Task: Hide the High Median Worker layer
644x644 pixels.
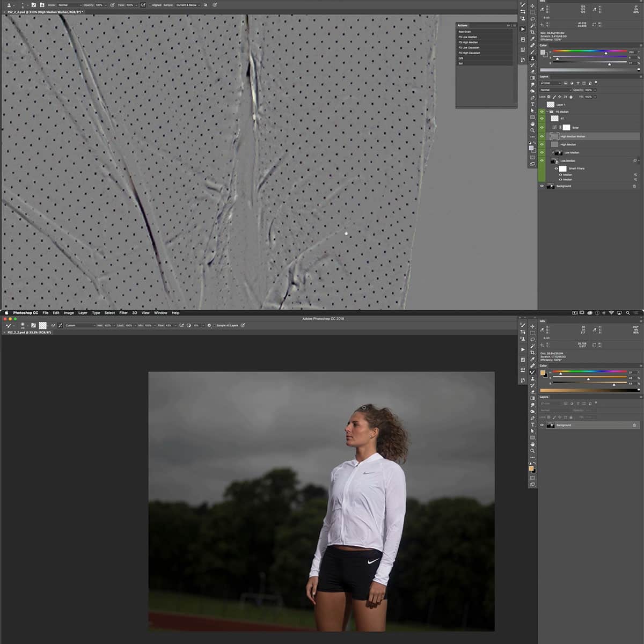Action: (542, 136)
